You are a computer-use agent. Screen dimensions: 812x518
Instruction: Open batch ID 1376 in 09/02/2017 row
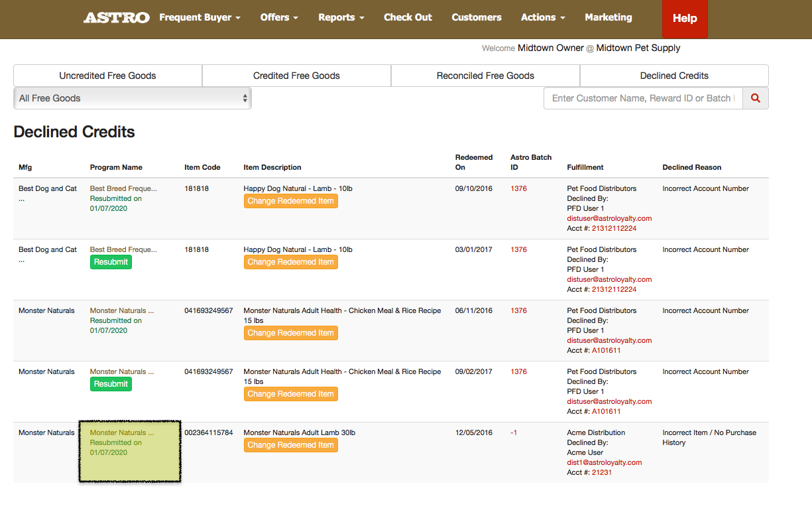pos(518,371)
